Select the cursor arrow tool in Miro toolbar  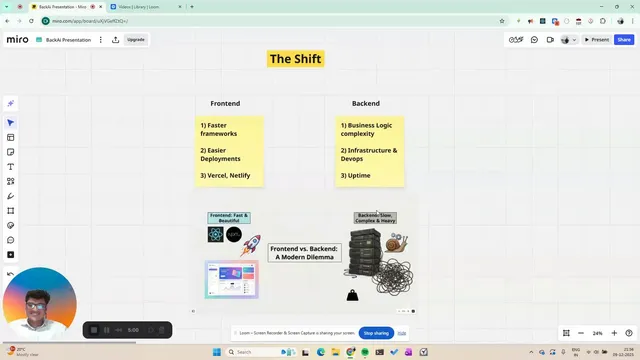[x=11, y=123]
